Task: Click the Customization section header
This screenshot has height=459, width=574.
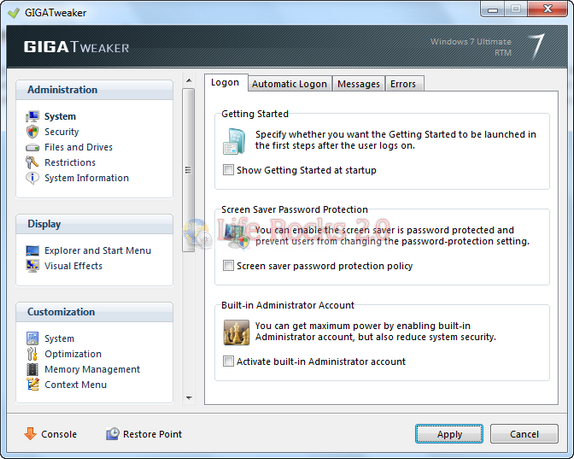Action: click(x=94, y=312)
